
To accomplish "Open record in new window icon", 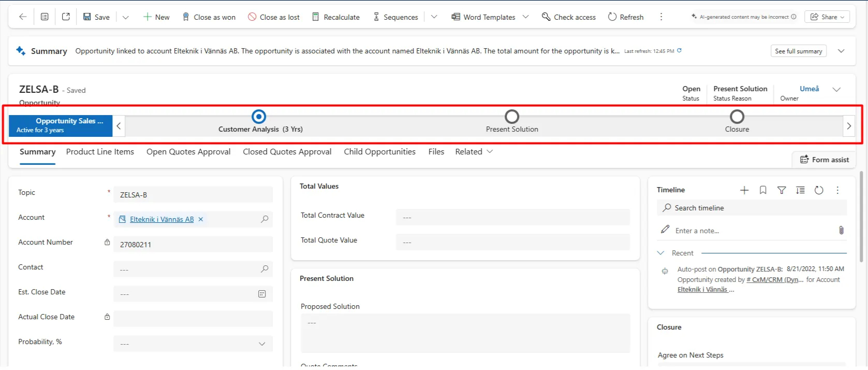I will pos(66,17).
